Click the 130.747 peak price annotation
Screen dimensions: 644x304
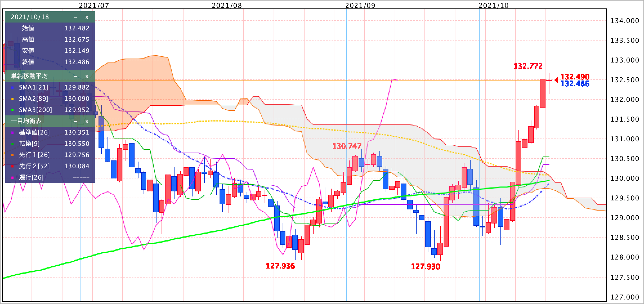click(x=347, y=146)
